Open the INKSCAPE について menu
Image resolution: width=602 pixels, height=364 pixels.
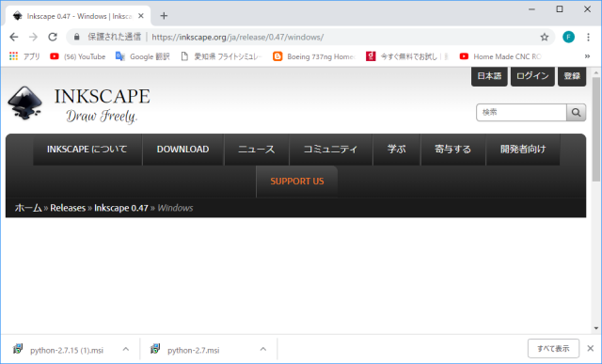(87, 150)
